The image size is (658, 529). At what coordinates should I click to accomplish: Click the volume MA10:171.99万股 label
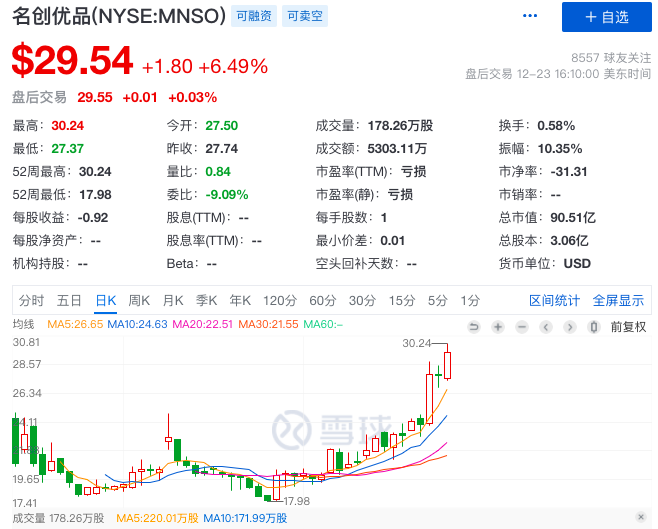click(245, 518)
